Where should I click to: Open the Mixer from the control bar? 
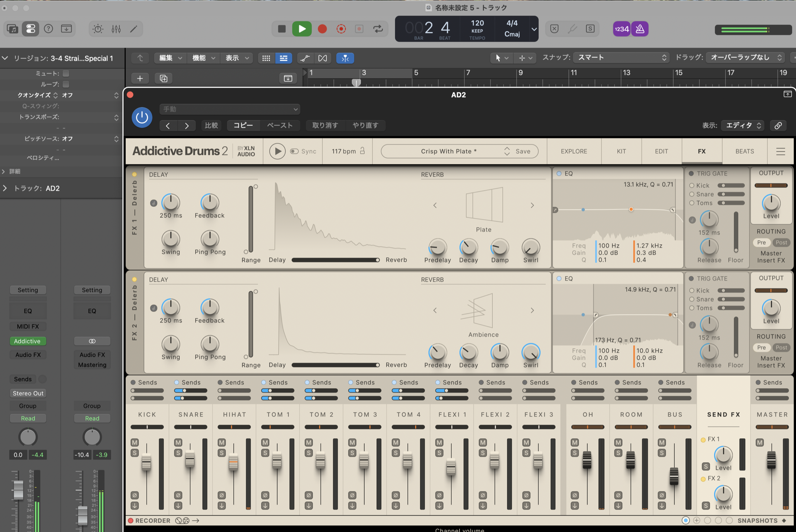pos(116,29)
